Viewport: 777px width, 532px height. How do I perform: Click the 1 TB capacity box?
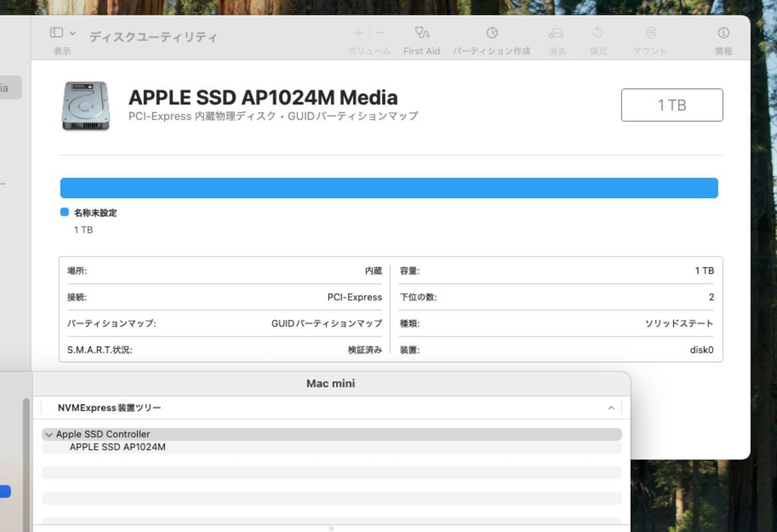click(672, 105)
